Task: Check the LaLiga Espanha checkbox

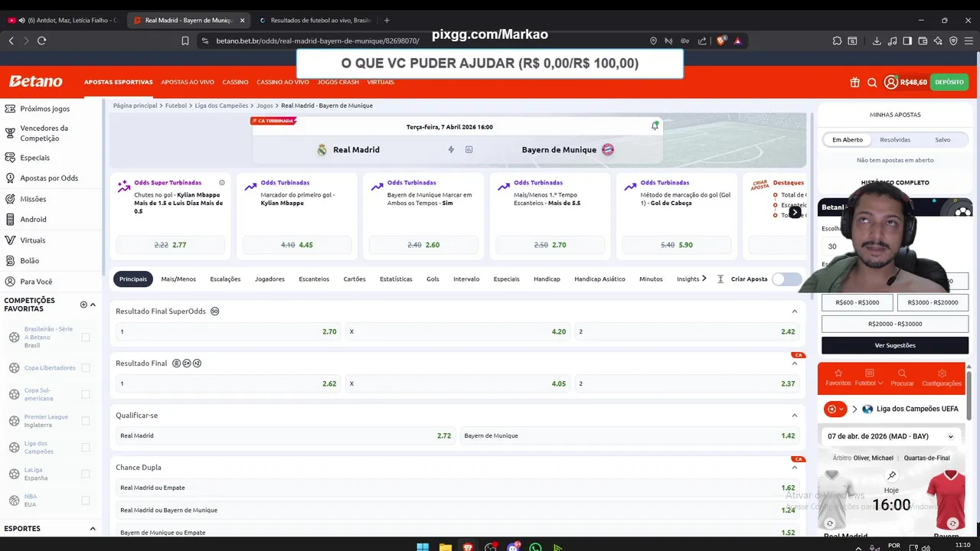Action: (86, 474)
